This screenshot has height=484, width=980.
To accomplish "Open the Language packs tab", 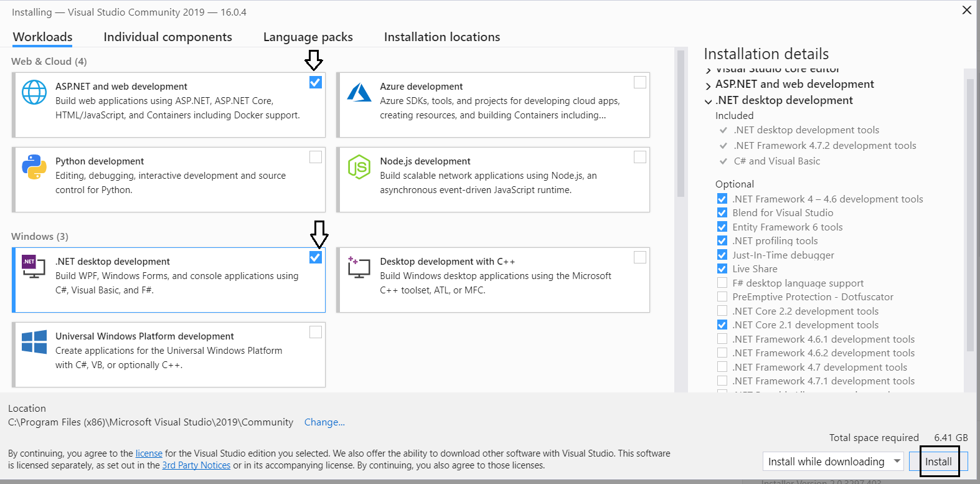I will click(x=308, y=37).
